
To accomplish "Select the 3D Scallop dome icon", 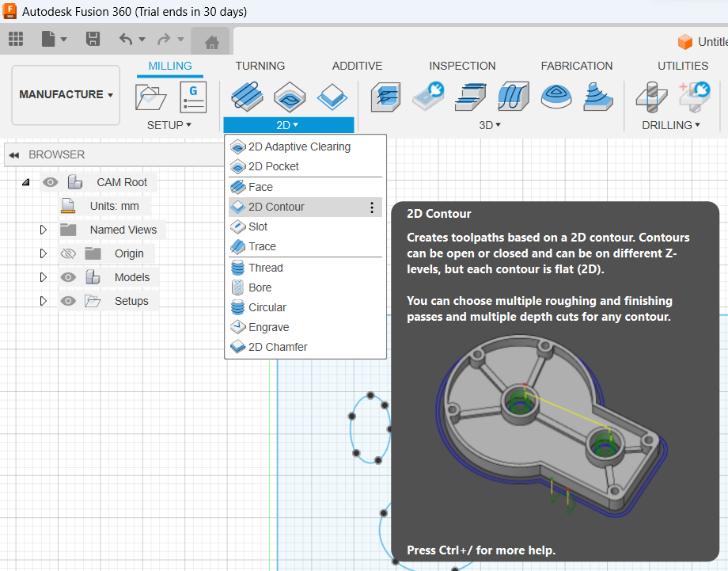I will 555,96.
